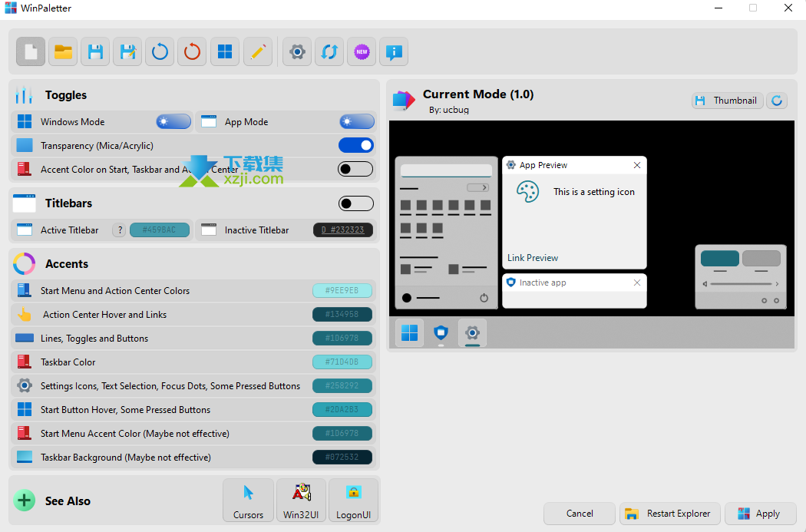Create a new theme with the blank page icon

click(x=31, y=51)
